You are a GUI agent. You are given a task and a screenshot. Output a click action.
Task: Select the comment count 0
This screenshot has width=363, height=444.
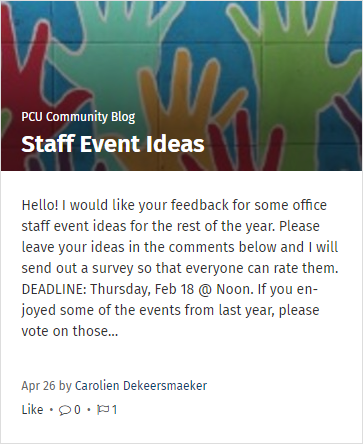pyautogui.click(x=77, y=410)
